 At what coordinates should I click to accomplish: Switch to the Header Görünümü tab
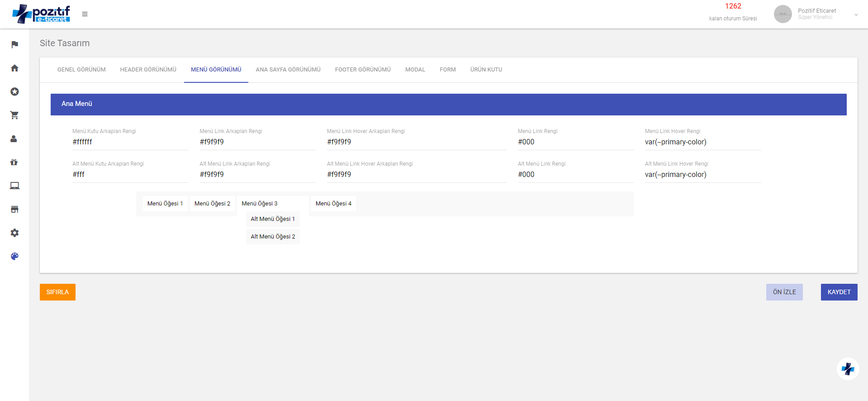(x=148, y=70)
